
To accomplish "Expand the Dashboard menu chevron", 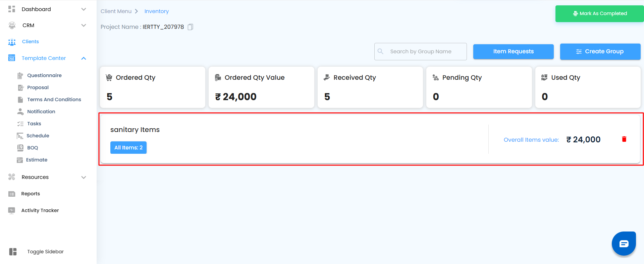I will pyautogui.click(x=84, y=9).
